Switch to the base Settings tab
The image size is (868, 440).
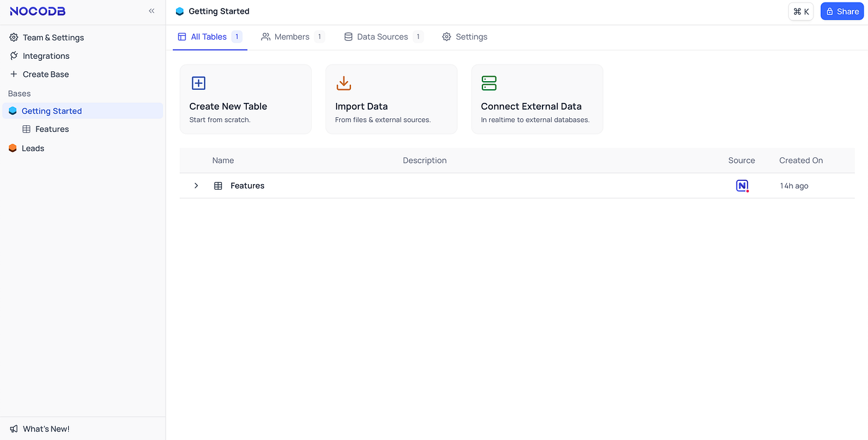[464, 37]
